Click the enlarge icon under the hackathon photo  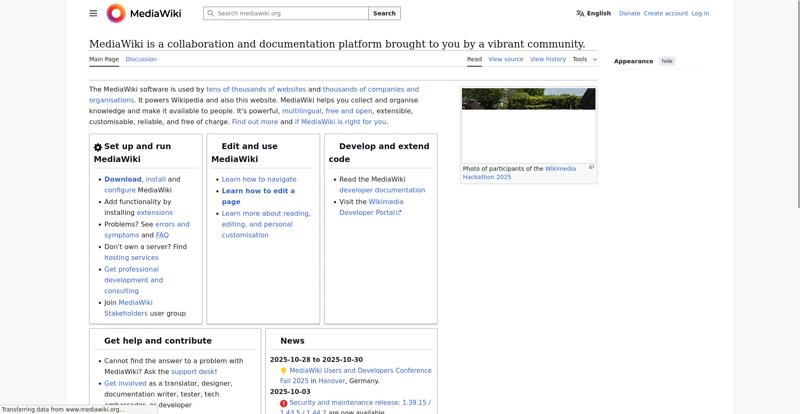pos(591,167)
